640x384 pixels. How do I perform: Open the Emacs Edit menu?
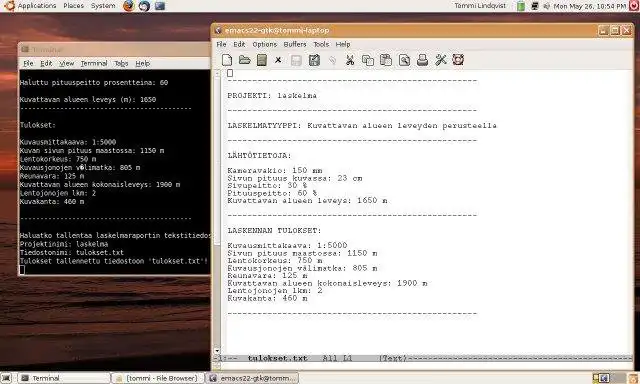click(239, 44)
